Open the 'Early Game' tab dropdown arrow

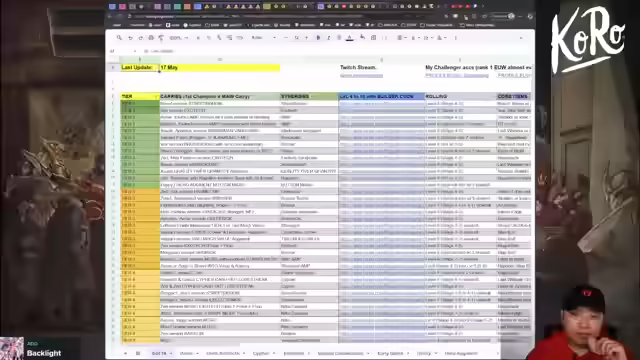point(408,353)
